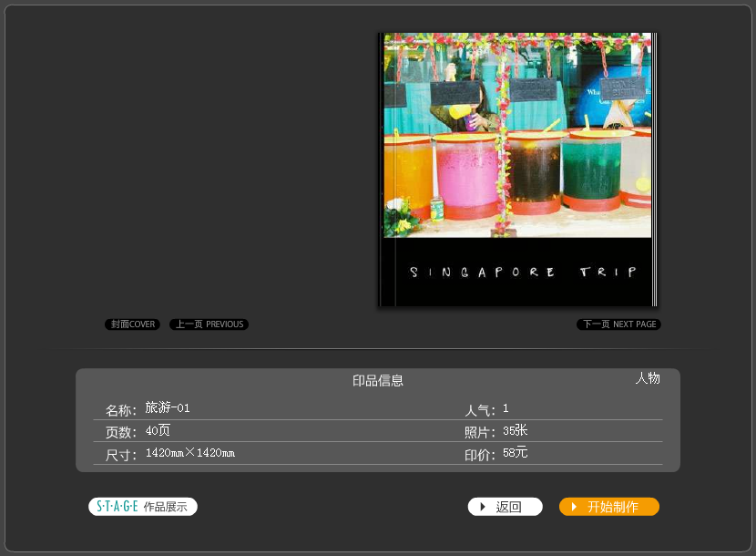Open STAGE 作品展示 showcase

pyautogui.click(x=143, y=507)
